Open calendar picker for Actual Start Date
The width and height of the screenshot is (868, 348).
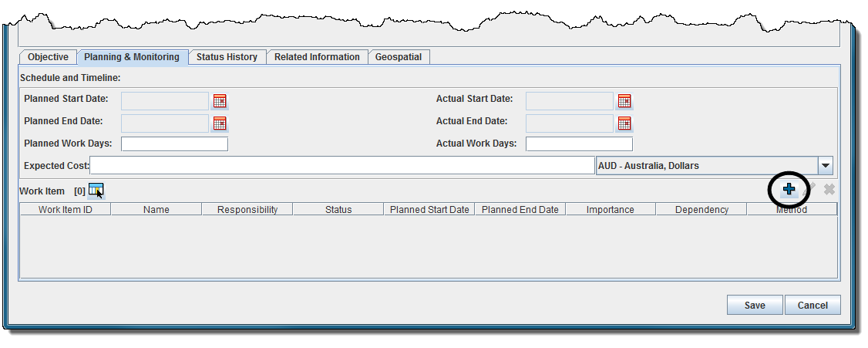click(x=624, y=100)
